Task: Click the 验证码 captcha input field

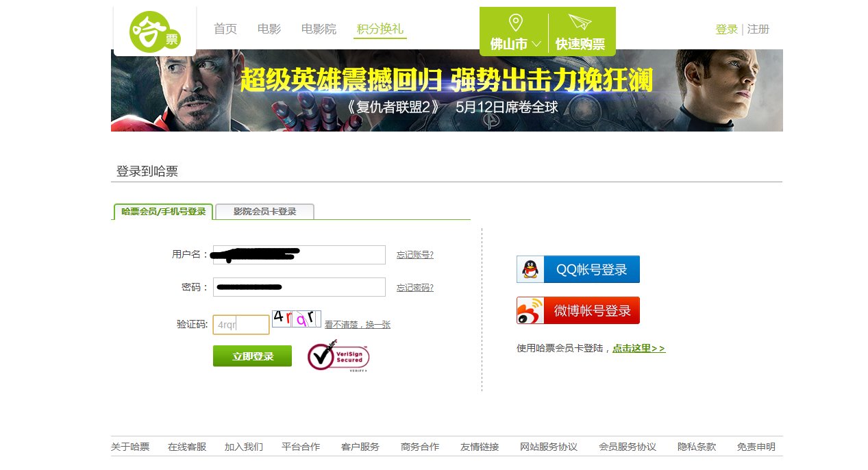Action: 240,324
